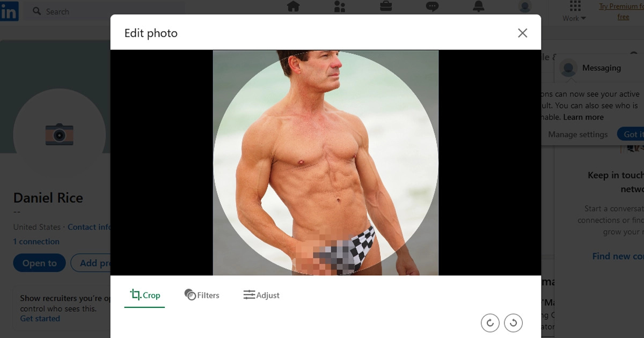This screenshot has height=338, width=644.
Task: Open the Me profile dropdown
Action: [x=524, y=8]
